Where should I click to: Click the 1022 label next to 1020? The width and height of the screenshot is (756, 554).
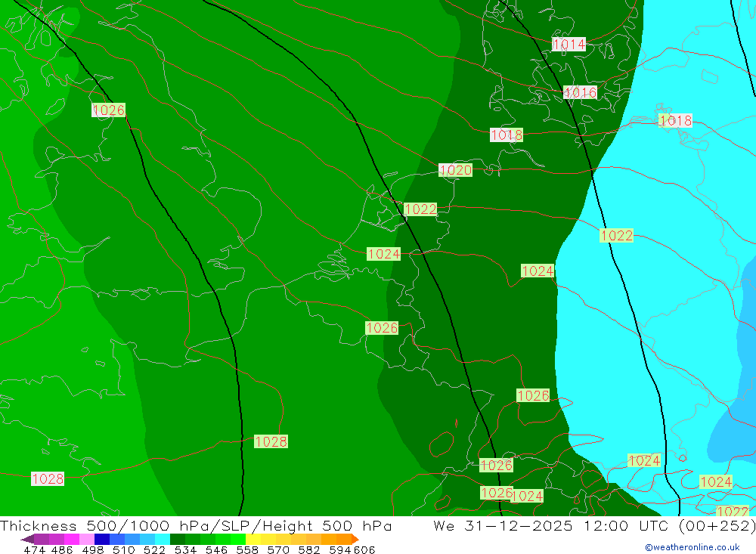[420, 209]
